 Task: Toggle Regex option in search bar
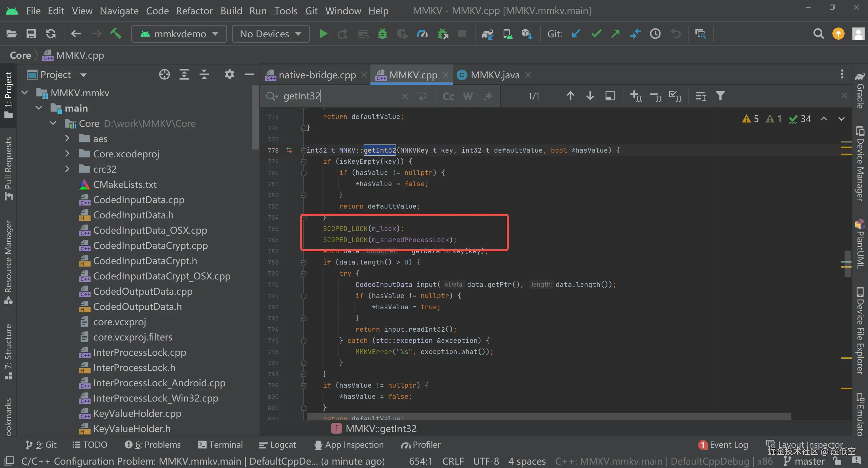488,96
